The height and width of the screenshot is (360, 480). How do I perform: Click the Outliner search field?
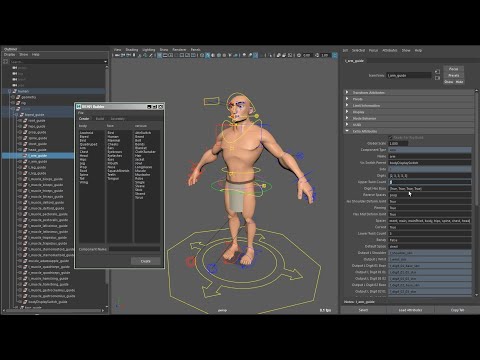57,62
